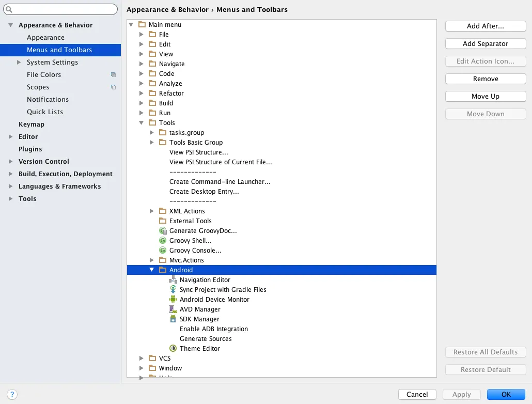This screenshot has width=532, height=404.
Task: Click the Tools Basic Group folder icon
Action: 163,142
